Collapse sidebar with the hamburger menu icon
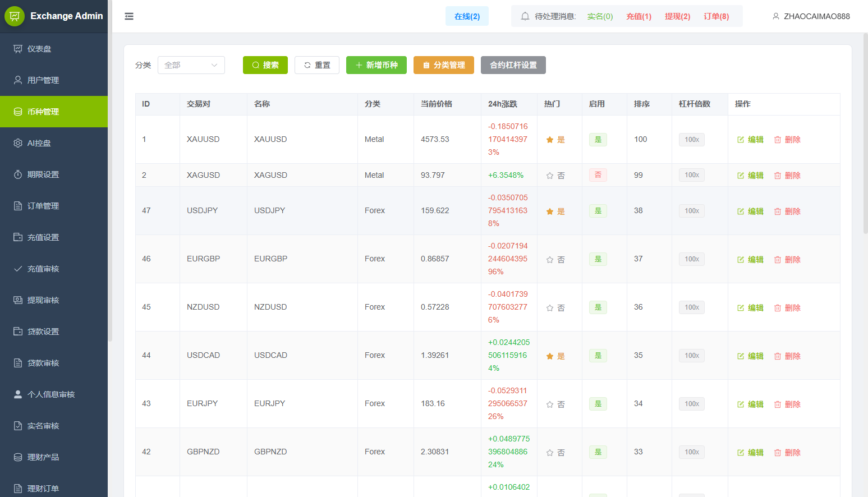 pos(129,16)
